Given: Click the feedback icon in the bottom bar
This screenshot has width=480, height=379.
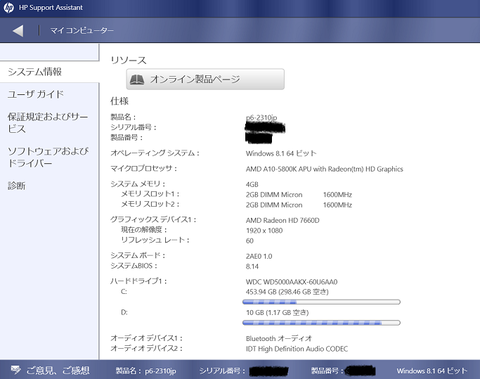Looking at the screenshot, I should coord(15,369).
